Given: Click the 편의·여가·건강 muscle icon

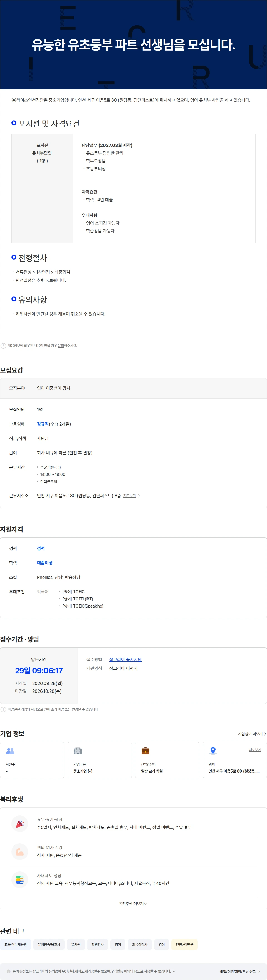Looking at the screenshot, I should coord(20,852).
